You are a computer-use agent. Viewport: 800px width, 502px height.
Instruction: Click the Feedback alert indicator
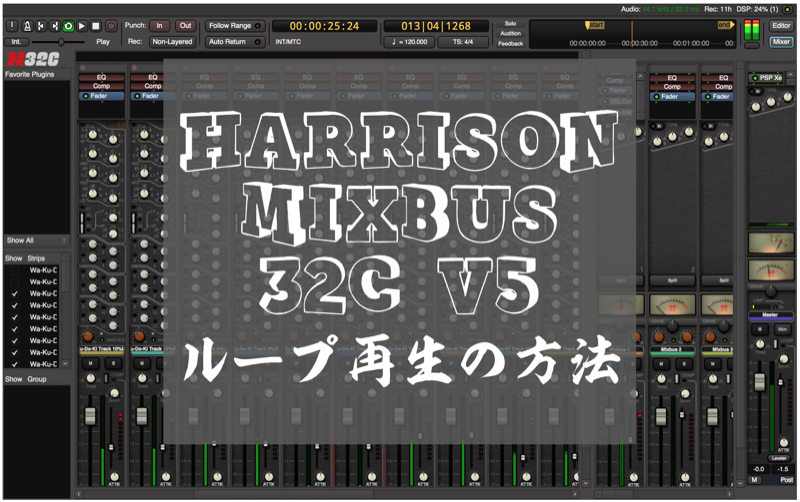coord(510,44)
